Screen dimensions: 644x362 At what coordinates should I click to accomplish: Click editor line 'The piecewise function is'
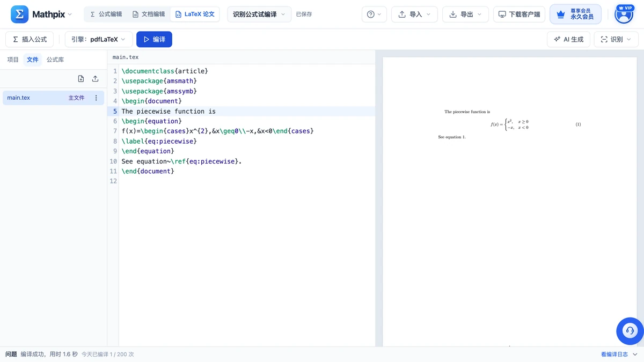point(169,111)
